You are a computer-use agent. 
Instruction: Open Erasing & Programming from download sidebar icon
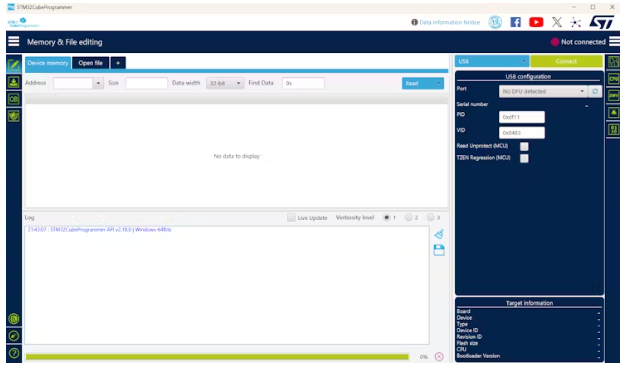point(14,82)
